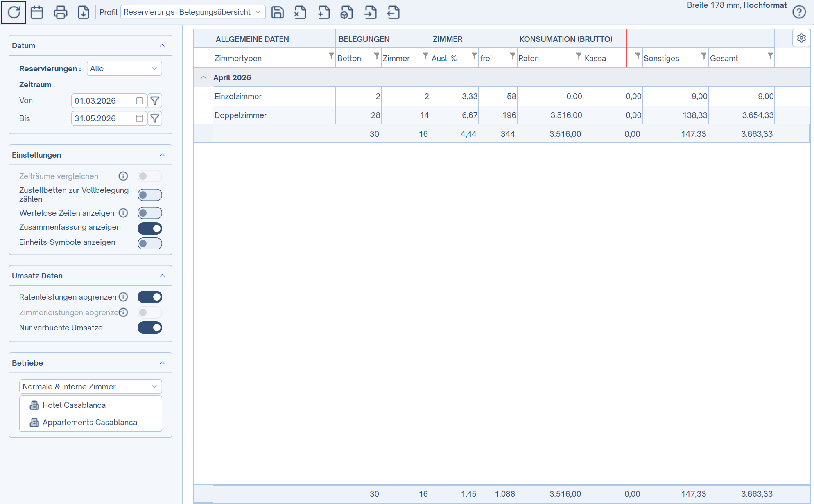This screenshot has width=814, height=504.
Task: Open calendar picker in Bis date field
Action: pos(140,118)
